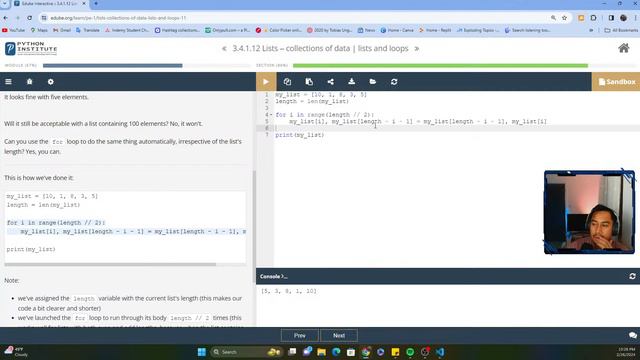Open the Sandbox
The image size is (640, 360).
tap(616, 82)
